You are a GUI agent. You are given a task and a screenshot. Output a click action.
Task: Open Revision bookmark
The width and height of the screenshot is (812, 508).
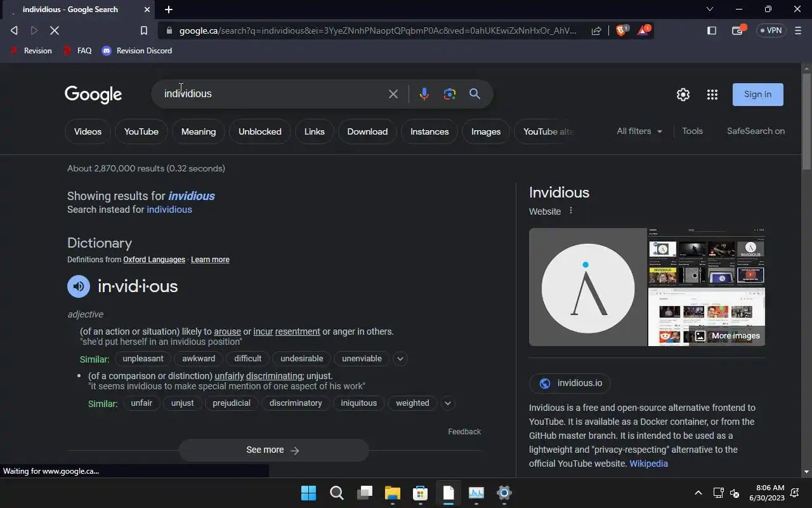pos(31,51)
